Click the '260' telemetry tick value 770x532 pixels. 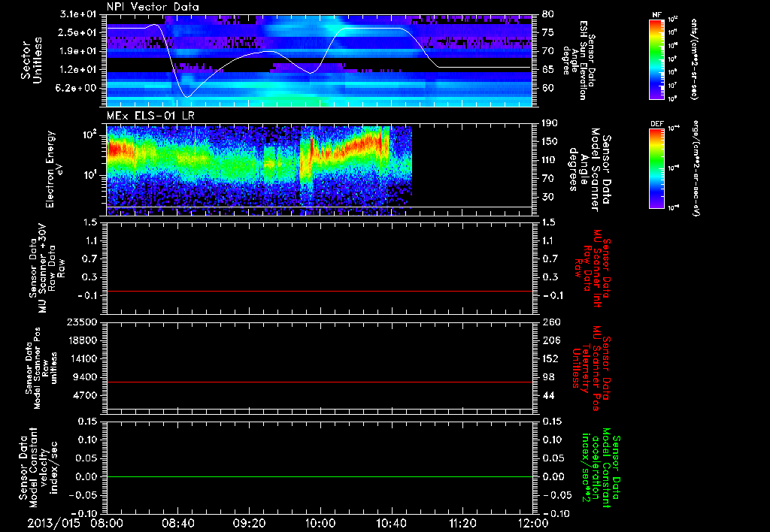click(x=550, y=322)
